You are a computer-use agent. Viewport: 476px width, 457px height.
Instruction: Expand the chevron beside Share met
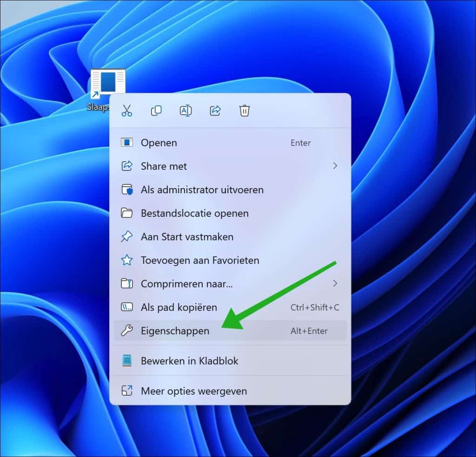point(335,166)
